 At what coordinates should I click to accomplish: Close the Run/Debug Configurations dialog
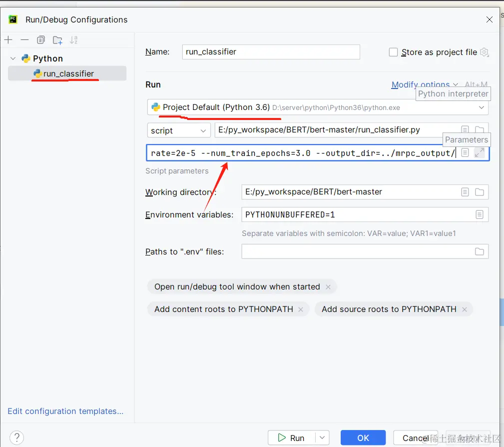tap(489, 19)
